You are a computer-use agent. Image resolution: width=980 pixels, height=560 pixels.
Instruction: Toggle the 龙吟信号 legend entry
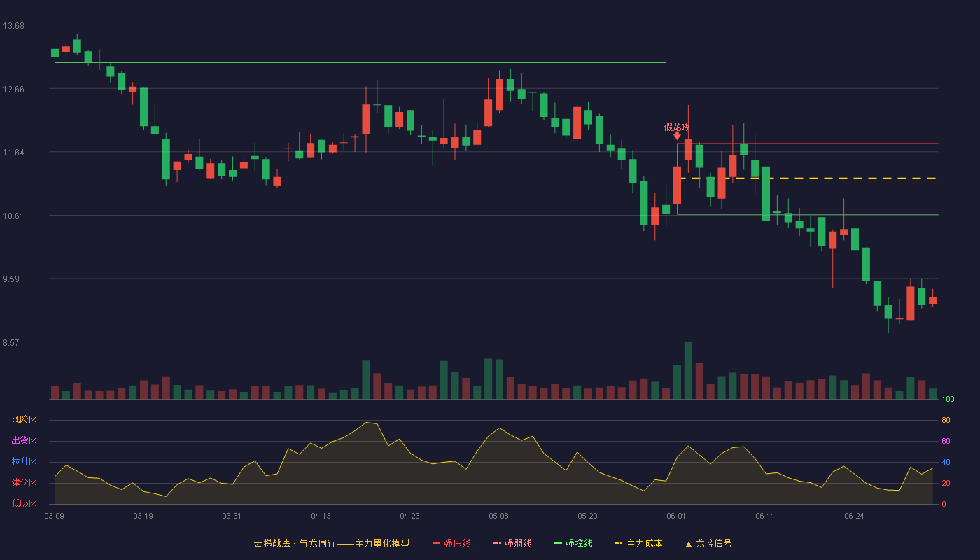(x=708, y=543)
